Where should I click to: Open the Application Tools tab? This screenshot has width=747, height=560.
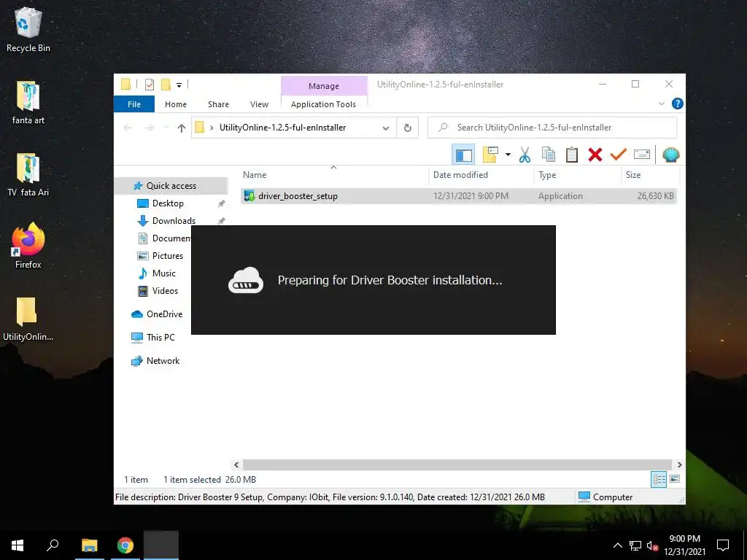point(323,104)
